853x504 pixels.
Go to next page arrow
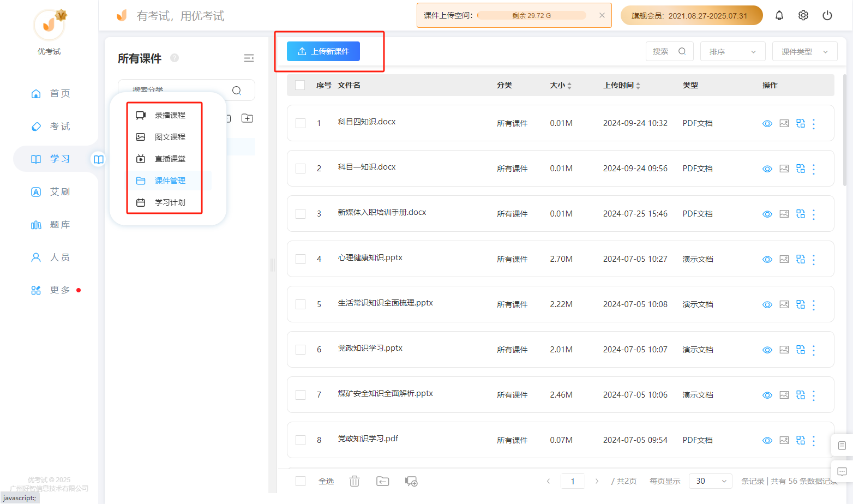pos(597,481)
